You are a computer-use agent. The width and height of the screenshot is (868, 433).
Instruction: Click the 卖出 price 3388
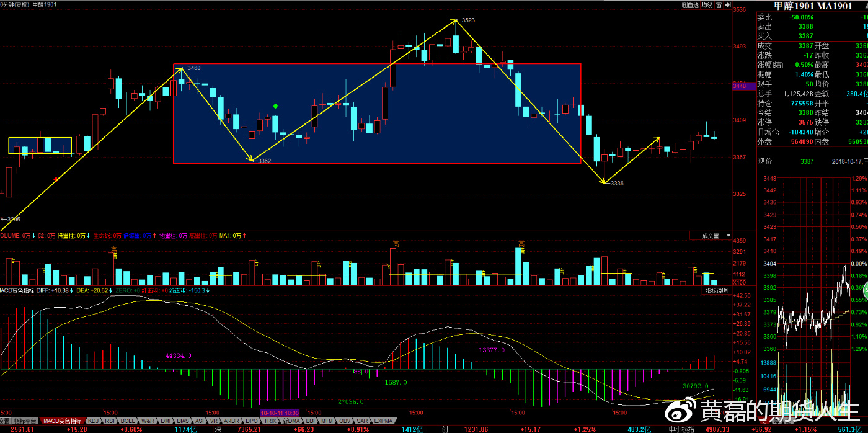tap(805, 27)
